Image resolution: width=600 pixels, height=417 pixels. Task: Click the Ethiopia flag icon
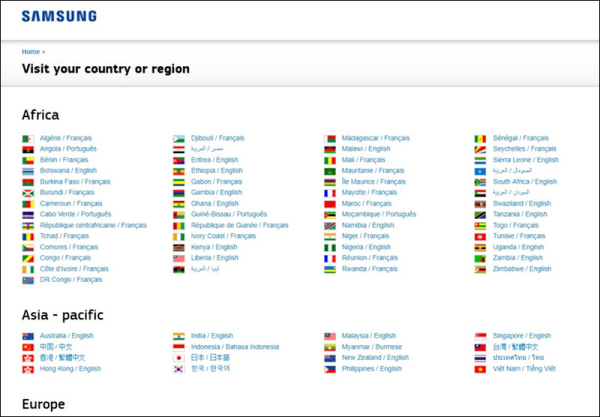(x=179, y=171)
